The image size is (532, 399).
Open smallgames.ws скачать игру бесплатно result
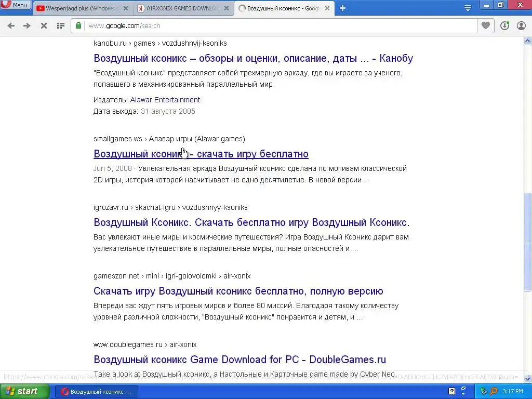click(x=201, y=154)
